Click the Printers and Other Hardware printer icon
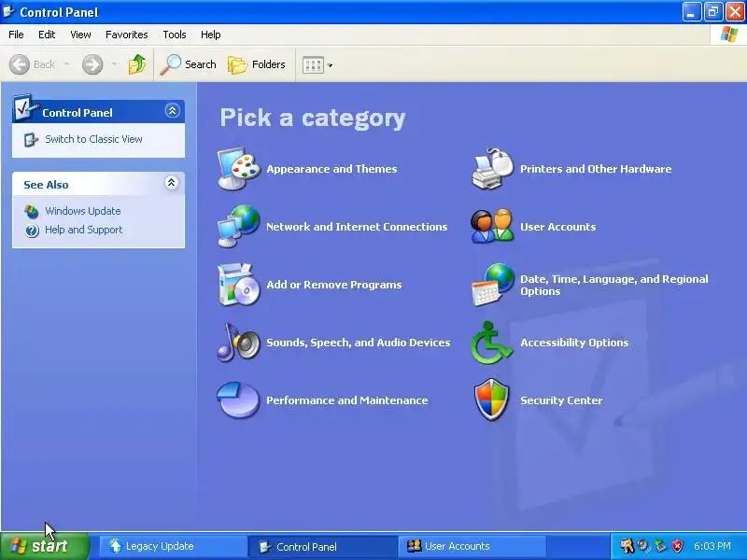 (x=493, y=169)
